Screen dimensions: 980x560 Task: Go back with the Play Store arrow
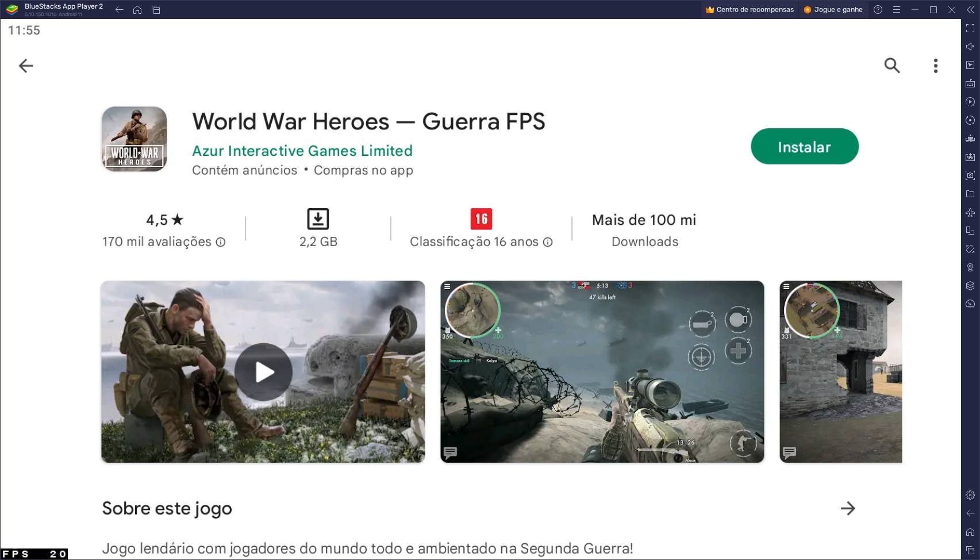click(x=26, y=66)
